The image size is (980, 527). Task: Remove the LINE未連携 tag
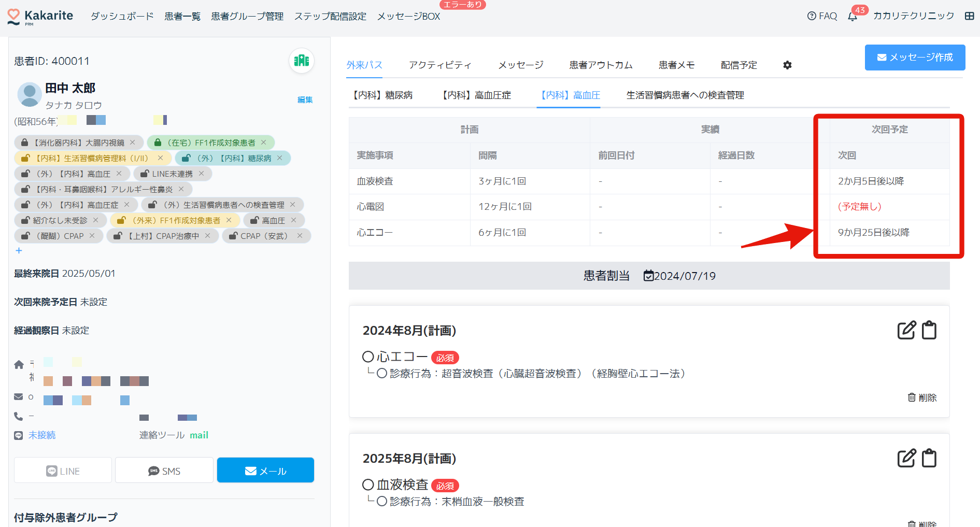(202, 174)
